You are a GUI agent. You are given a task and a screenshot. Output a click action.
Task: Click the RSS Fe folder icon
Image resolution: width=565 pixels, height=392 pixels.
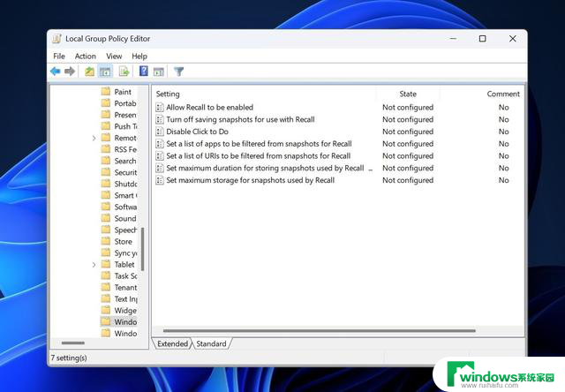[x=106, y=149]
